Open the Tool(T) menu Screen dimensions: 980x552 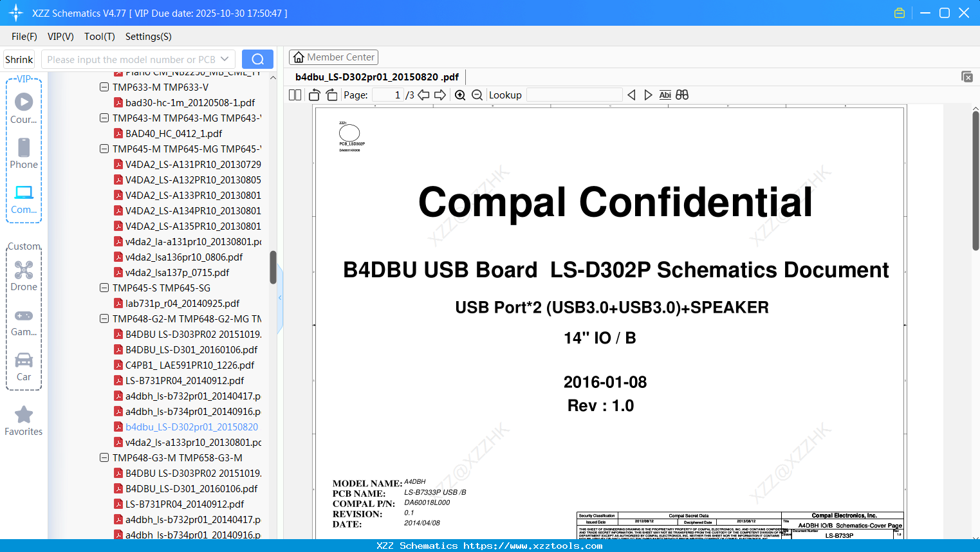[x=100, y=37]
